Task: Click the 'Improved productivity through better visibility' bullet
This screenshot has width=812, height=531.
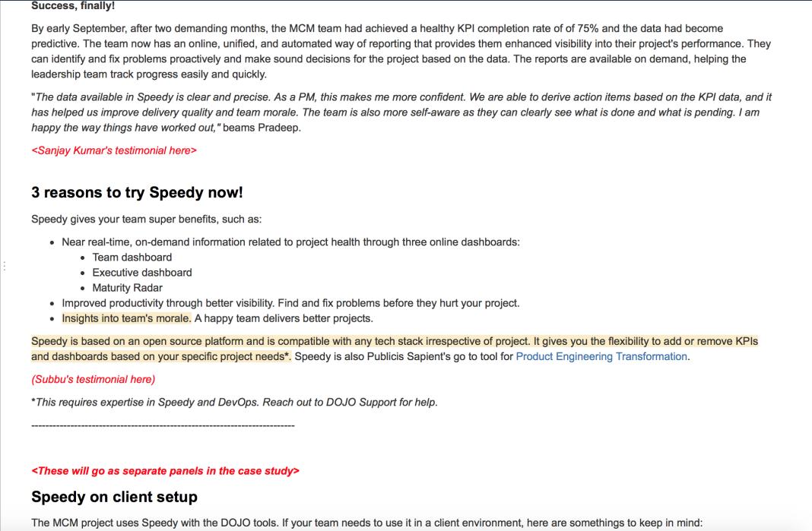Action: coord(290,303)
